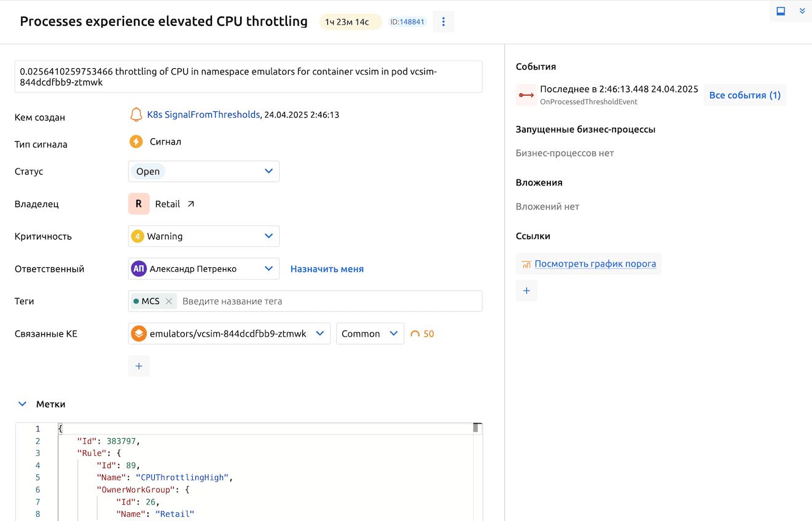Click the panel layout icon in the top right
Image resolution: width=812 pixels, height=521 pixels.
[x=781, y=11]
